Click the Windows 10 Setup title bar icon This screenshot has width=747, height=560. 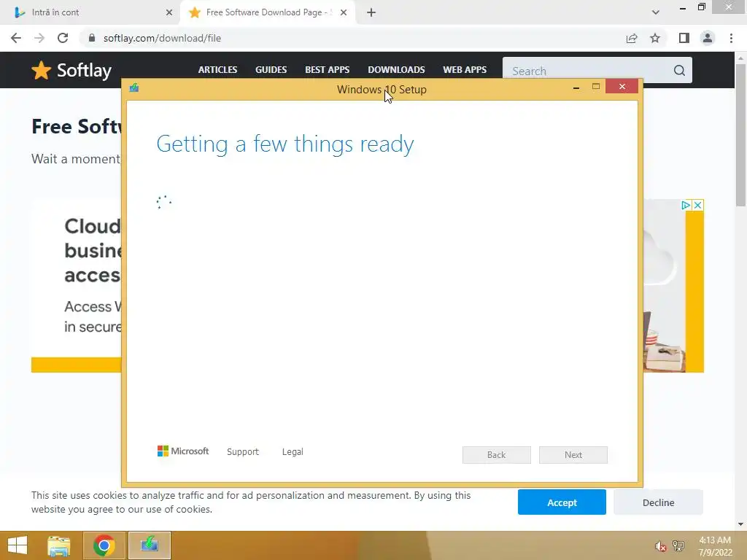[134, 87]
